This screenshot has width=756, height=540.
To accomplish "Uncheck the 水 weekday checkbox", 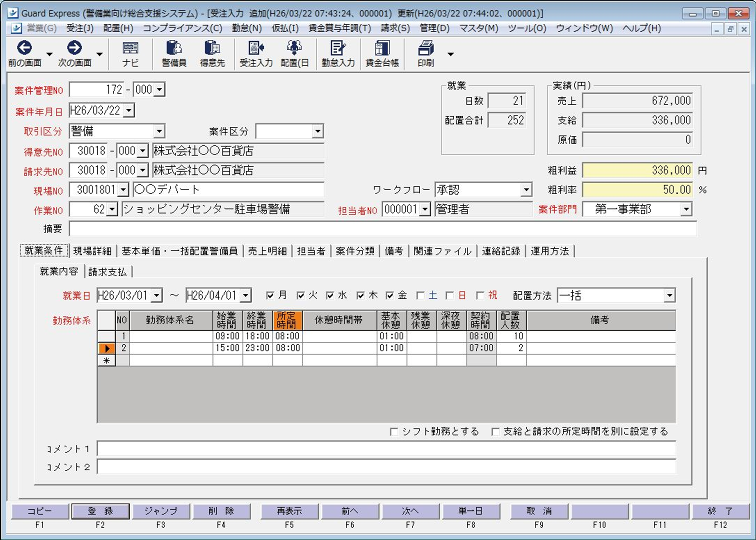I will [x=330, y=295].
